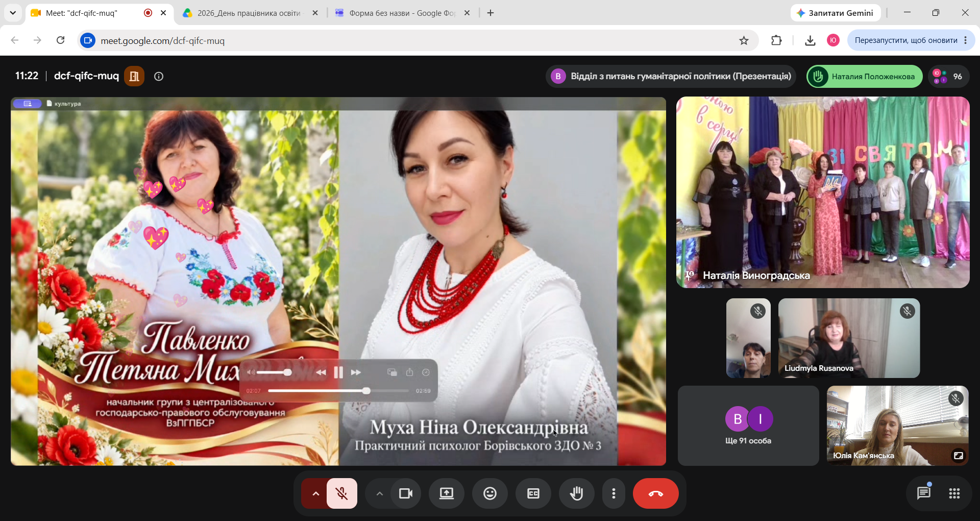980x521 pixels.
Task: Open video settings arrow beside camera
Action: pyautogui.click(x=379, y=493)
